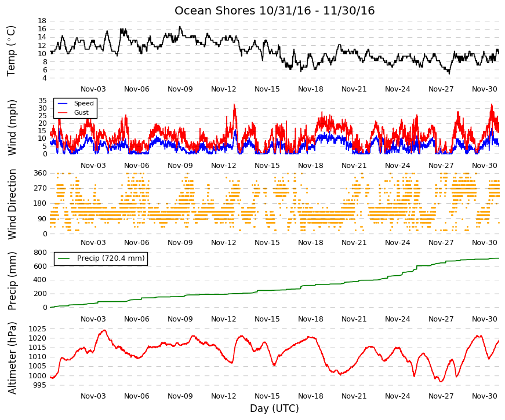Click the chart title Ocean Shores 10/31/16 - 11/30/16
This screenshot has height=420, width=505.
[274, 10]
